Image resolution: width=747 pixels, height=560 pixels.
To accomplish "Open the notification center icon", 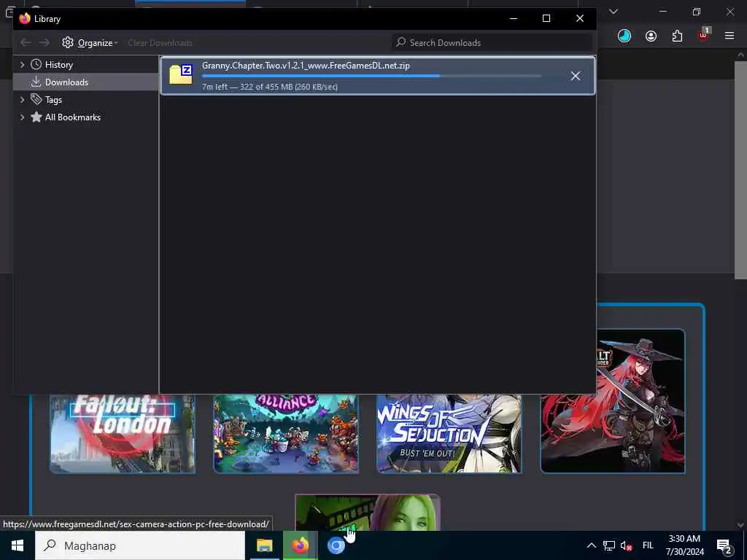I will coord(724,545).
